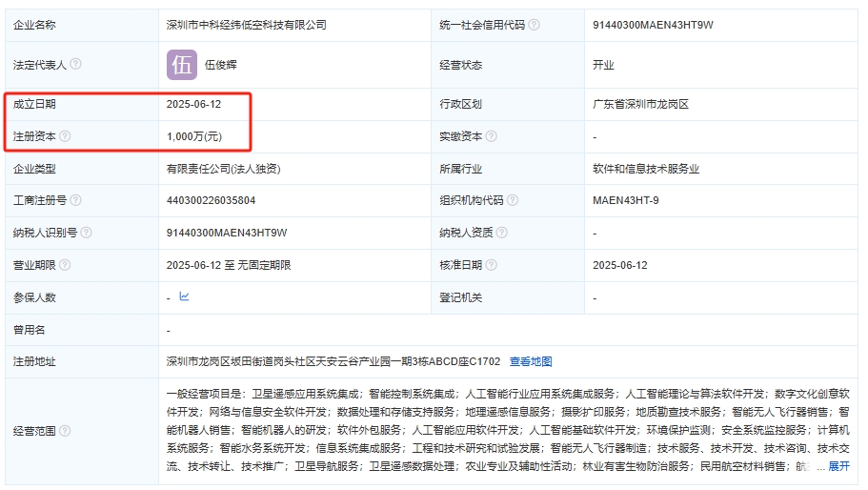Select company name 深圳市中科经纬低空科技有限公司
The height and width of the screenshot is (490, 868).
pos(247,25)
